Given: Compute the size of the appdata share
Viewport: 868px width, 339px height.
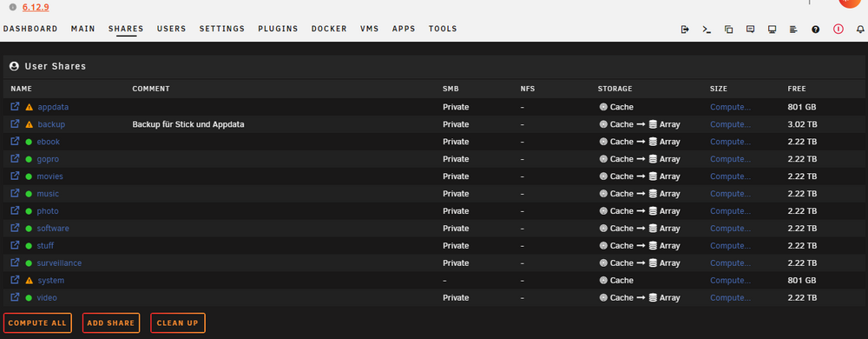Looking at the screenshot, I should (x=730, y=107).
